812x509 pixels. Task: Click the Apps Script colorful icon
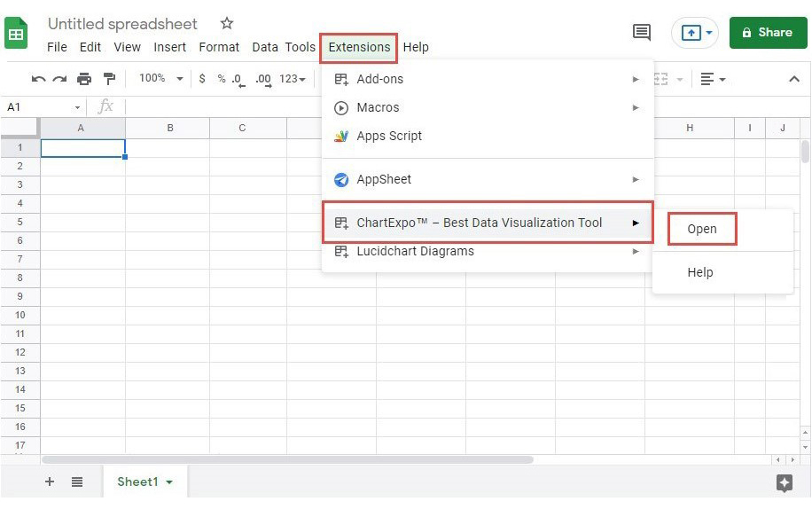pos(341,137)
